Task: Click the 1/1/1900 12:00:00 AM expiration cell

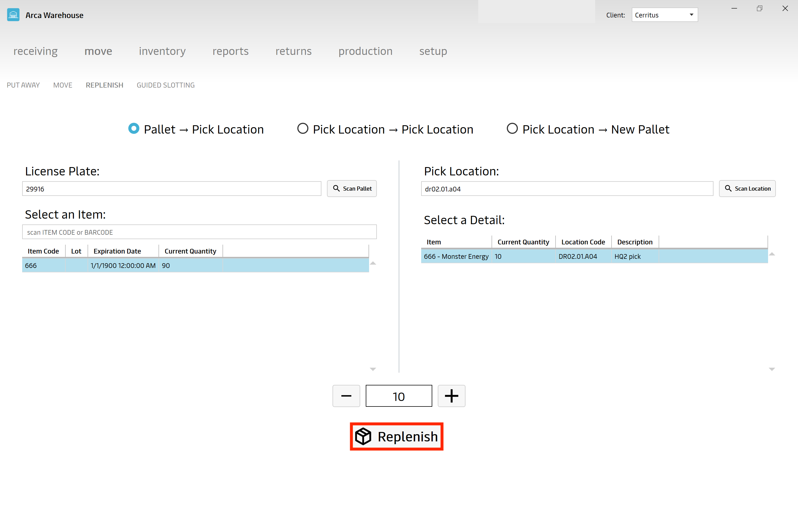Action: pos(123,266)
